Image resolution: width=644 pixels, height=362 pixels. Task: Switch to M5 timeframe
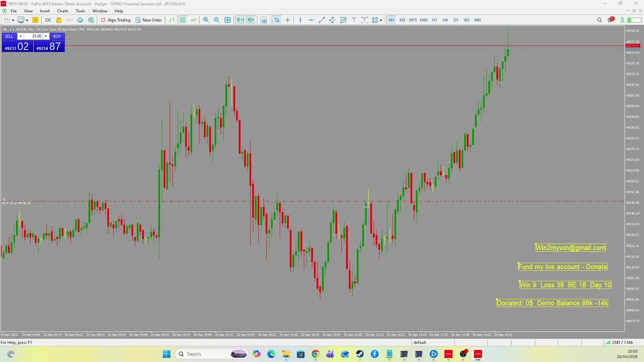[x=402, y=20]
